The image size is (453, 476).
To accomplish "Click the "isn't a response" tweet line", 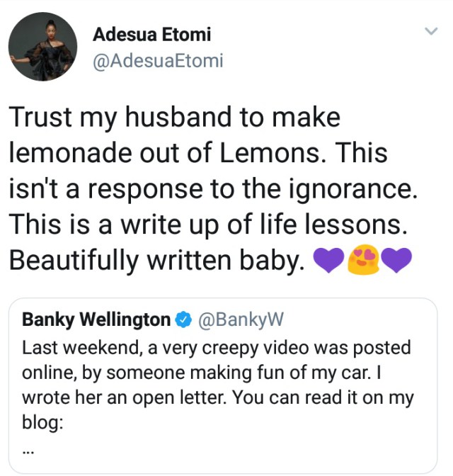I will (214, 190).
